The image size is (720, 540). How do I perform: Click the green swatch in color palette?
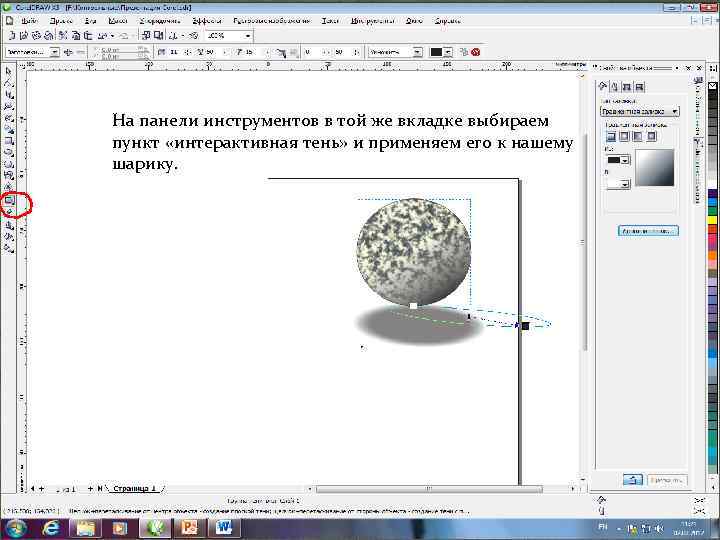click(712, 211)
